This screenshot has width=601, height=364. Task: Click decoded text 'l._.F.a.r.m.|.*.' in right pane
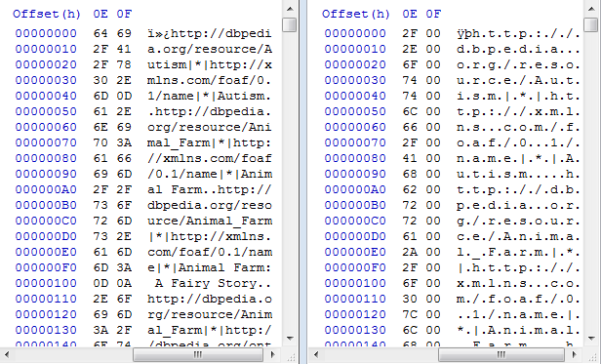point(518,252)
